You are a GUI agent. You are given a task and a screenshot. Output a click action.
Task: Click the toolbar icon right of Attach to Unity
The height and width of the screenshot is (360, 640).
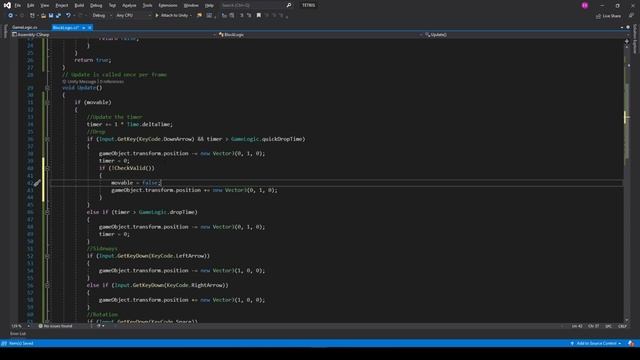[x=199, y=16]
